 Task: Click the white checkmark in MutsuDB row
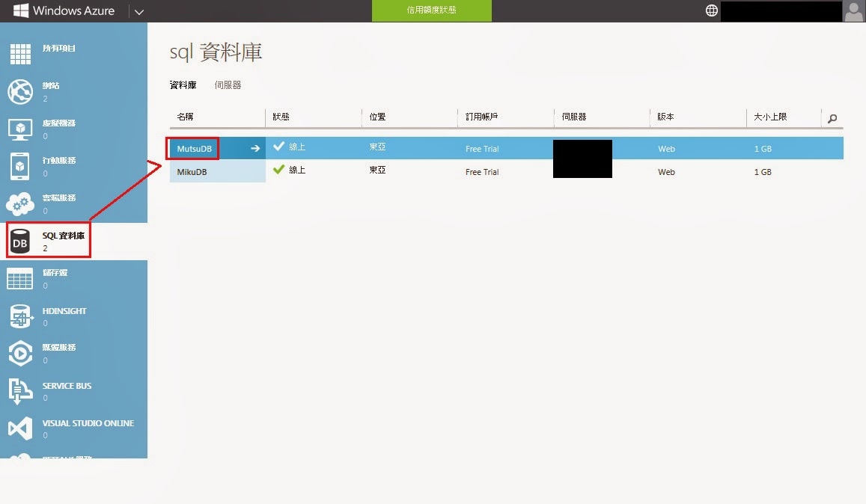tap(279, 147)
